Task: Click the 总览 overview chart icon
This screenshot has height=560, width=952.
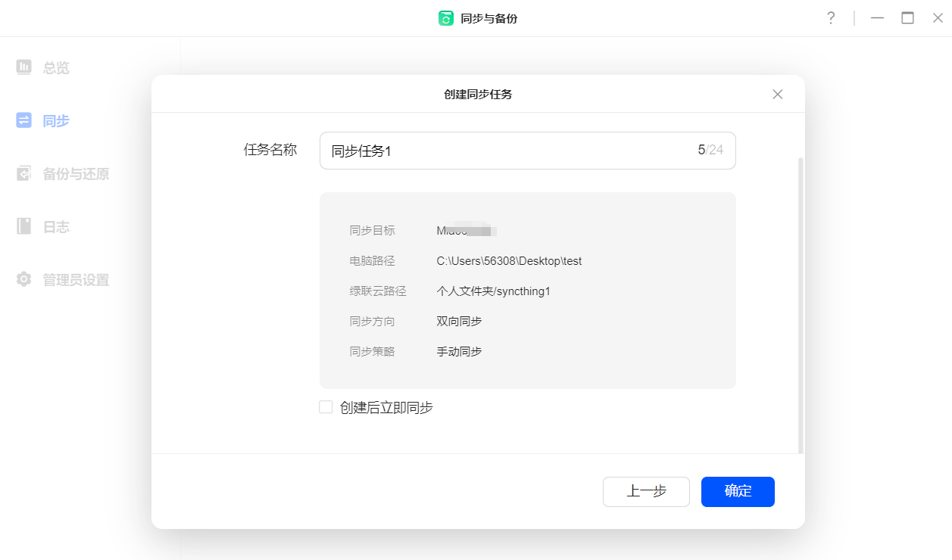Action: tap(24, 67)
